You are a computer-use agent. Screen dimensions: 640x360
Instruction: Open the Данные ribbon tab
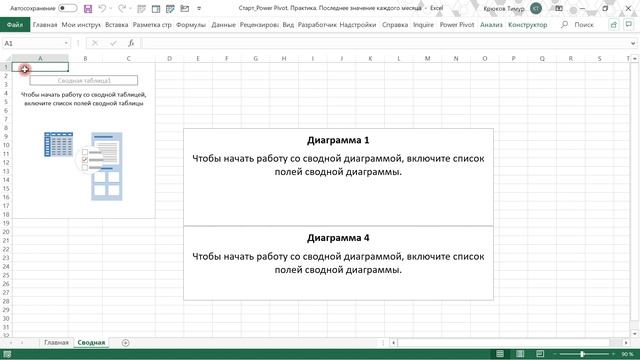click(223, 24)
